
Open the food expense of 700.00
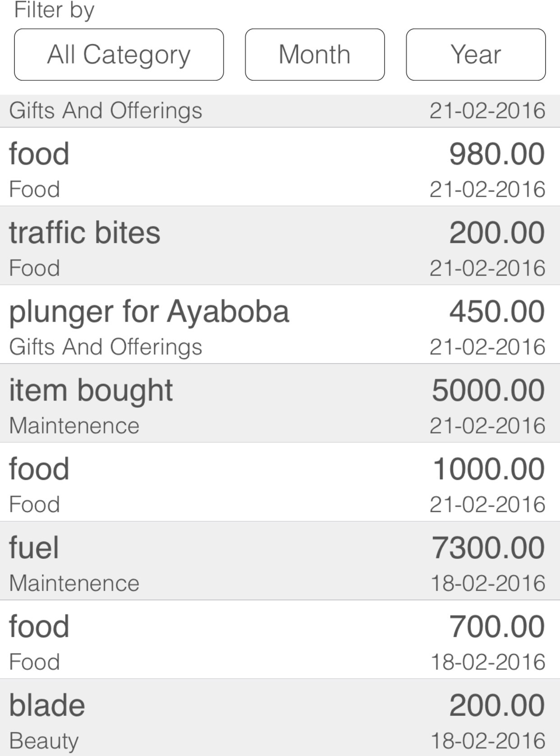coord(280,639)
